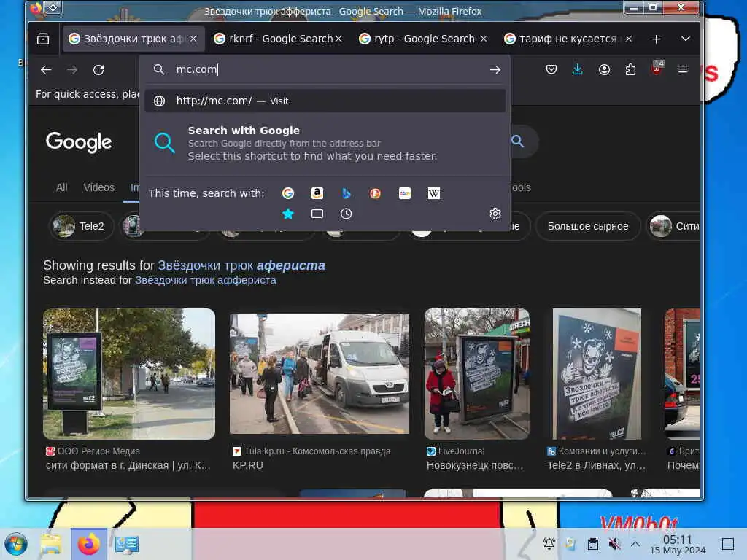Open Firefox View tab icon

[x=43, y=39]
